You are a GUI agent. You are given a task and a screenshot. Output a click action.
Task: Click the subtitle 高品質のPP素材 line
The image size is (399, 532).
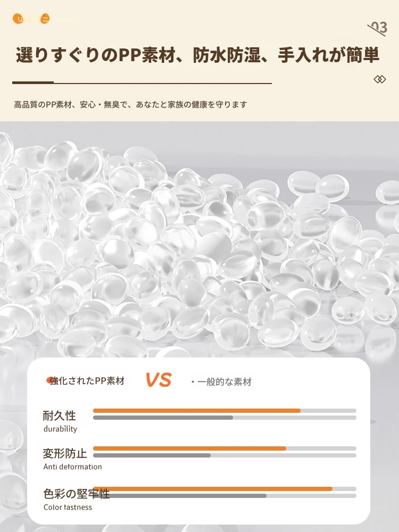tap(130, 104)
